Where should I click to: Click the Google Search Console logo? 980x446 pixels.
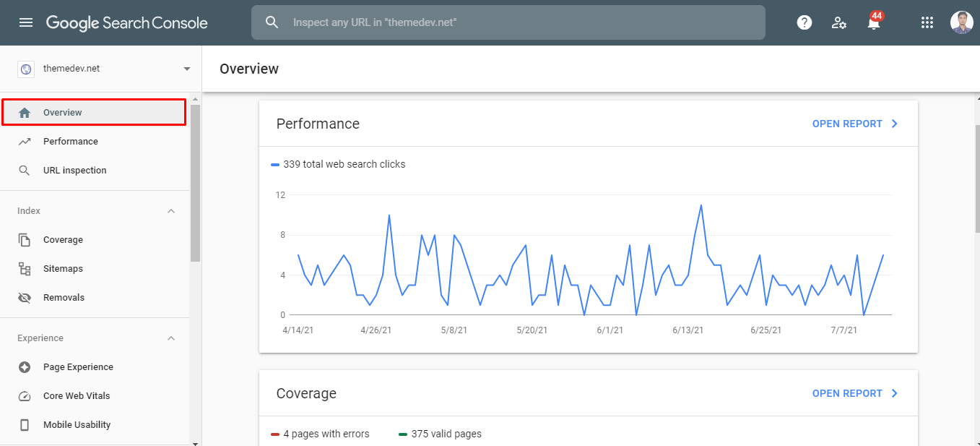pyautogui.click(x=127, y=22)
